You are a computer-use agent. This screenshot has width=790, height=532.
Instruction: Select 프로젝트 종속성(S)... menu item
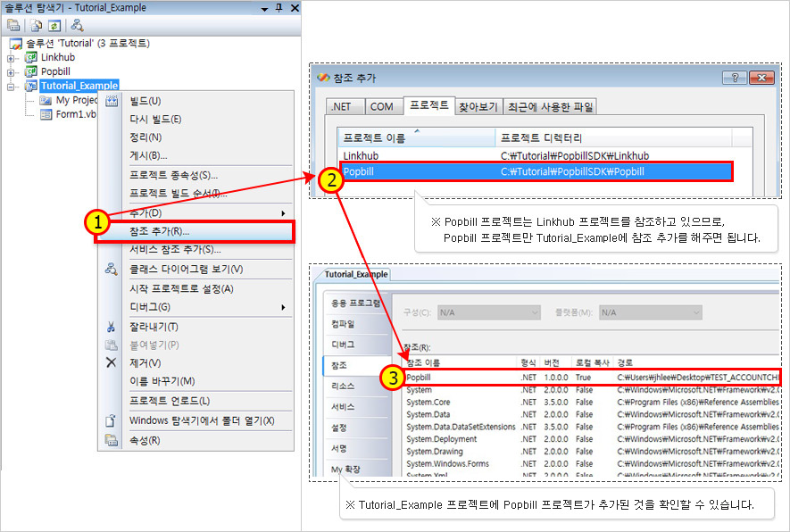(195, 175)
